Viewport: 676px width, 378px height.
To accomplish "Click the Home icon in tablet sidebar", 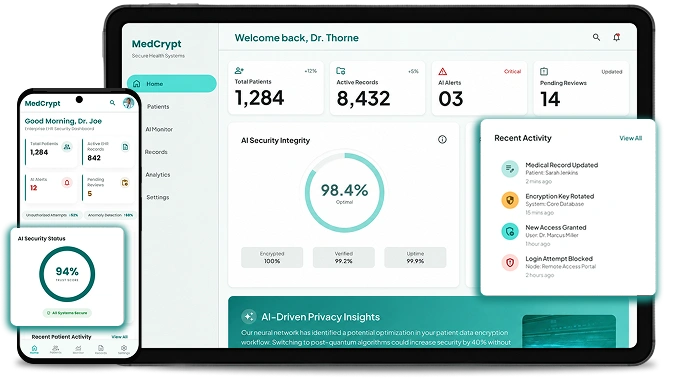I will 137,84.
